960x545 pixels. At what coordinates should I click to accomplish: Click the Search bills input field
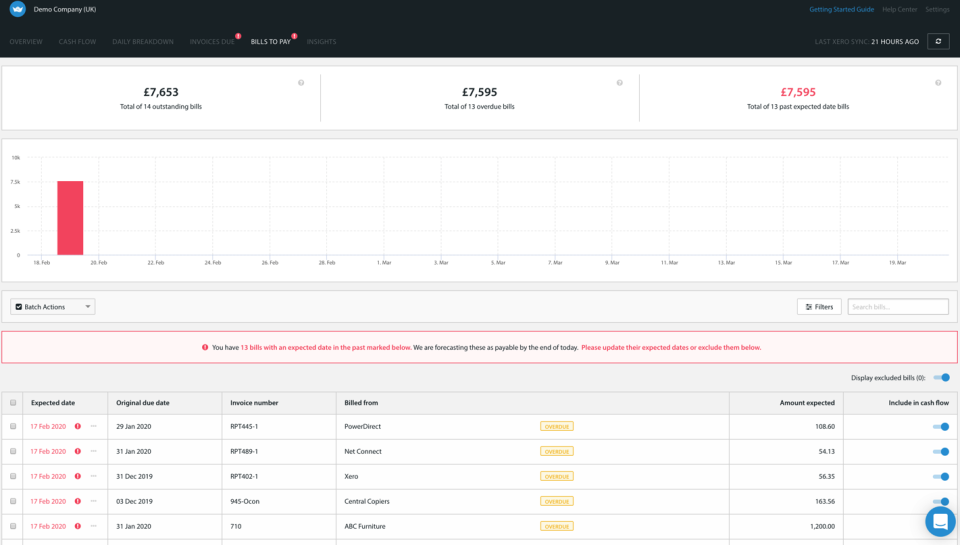click(x=898, y=307)
